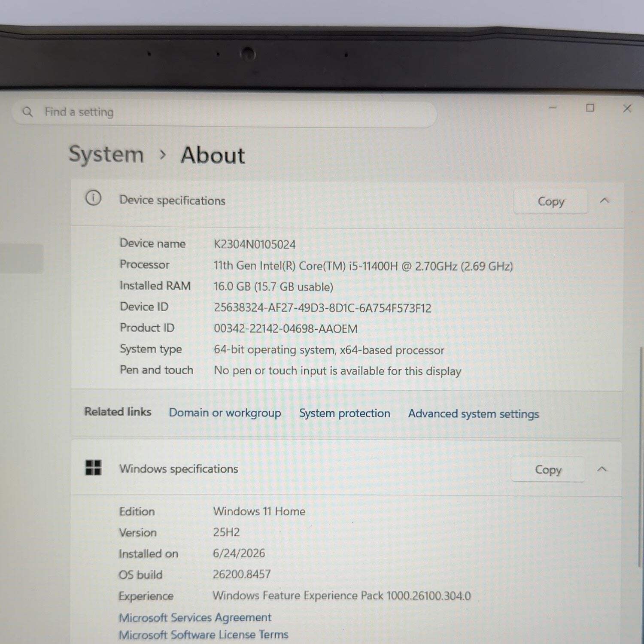
Task: Open Advanced system settings link
Action: 474,414
